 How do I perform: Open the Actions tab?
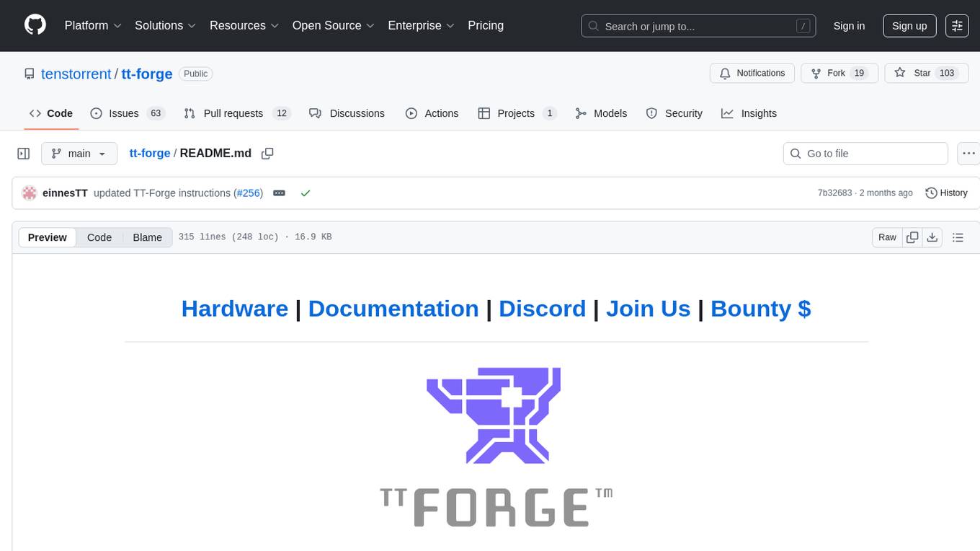pos(432,113)
